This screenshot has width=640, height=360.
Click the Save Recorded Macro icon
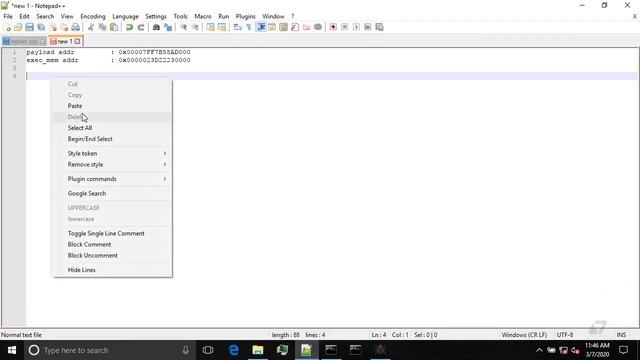379,27
